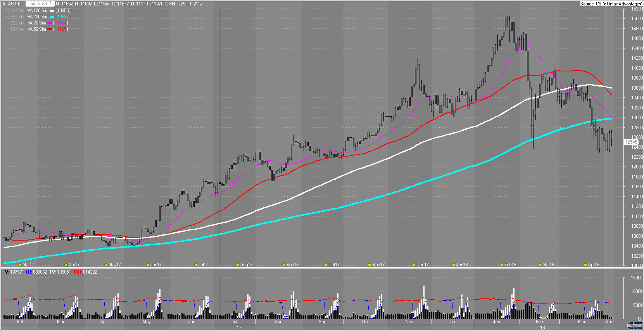Click the 13000 price axis label
Screen dimensions: 644x331
click(637, 118)
